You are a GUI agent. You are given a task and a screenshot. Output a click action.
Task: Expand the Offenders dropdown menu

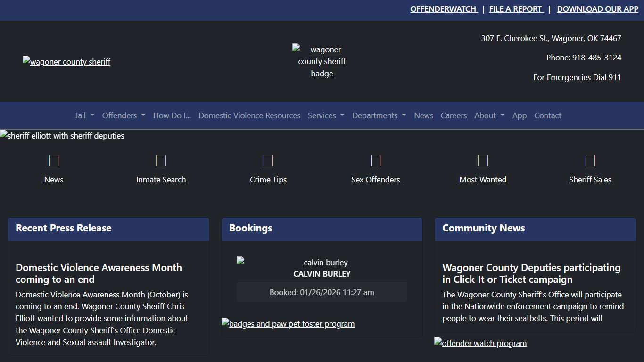[x=124, y=115]
